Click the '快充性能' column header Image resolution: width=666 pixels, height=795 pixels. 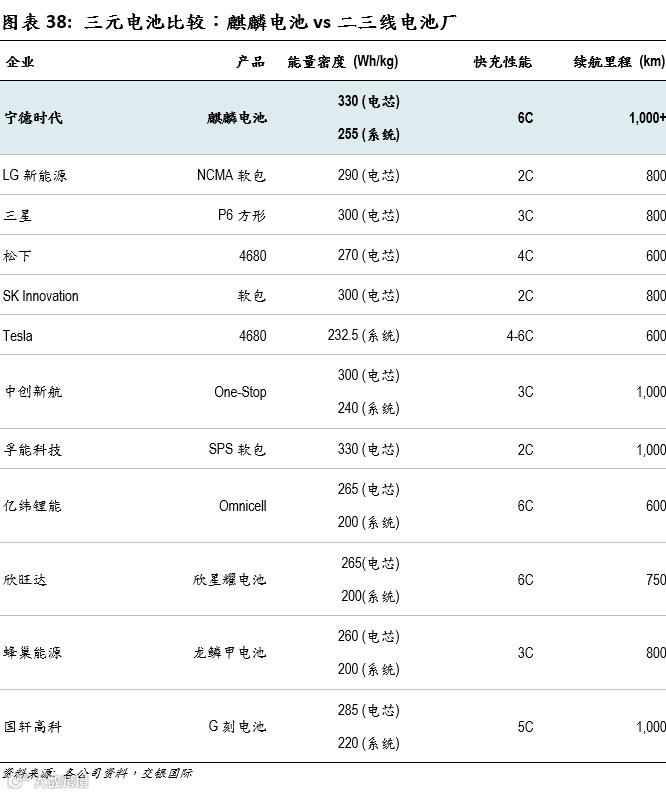(503, 62)
